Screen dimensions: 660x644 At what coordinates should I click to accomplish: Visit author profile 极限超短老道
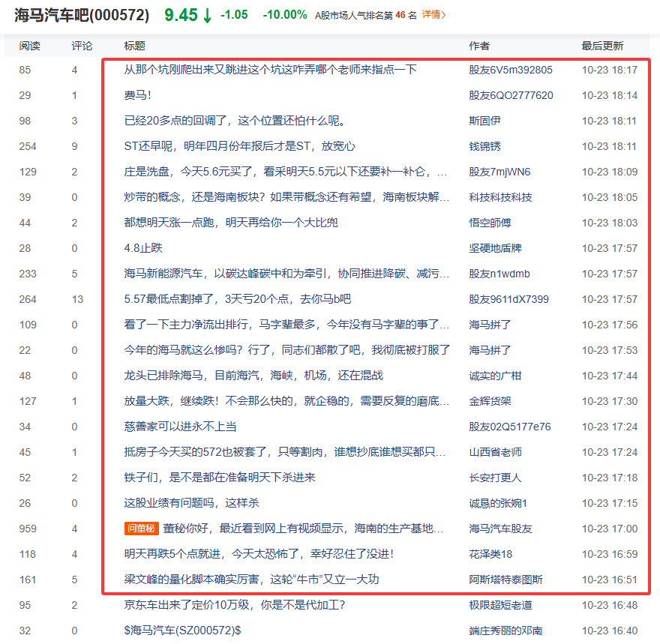point(500,605)
